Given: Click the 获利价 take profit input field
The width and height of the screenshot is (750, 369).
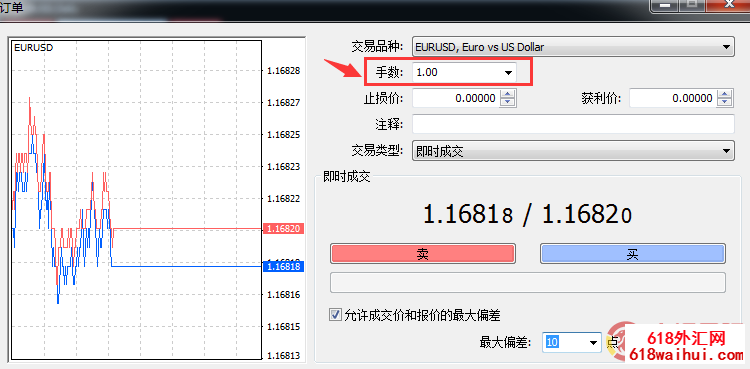Looking at the screenshot, I should (673, 99).
